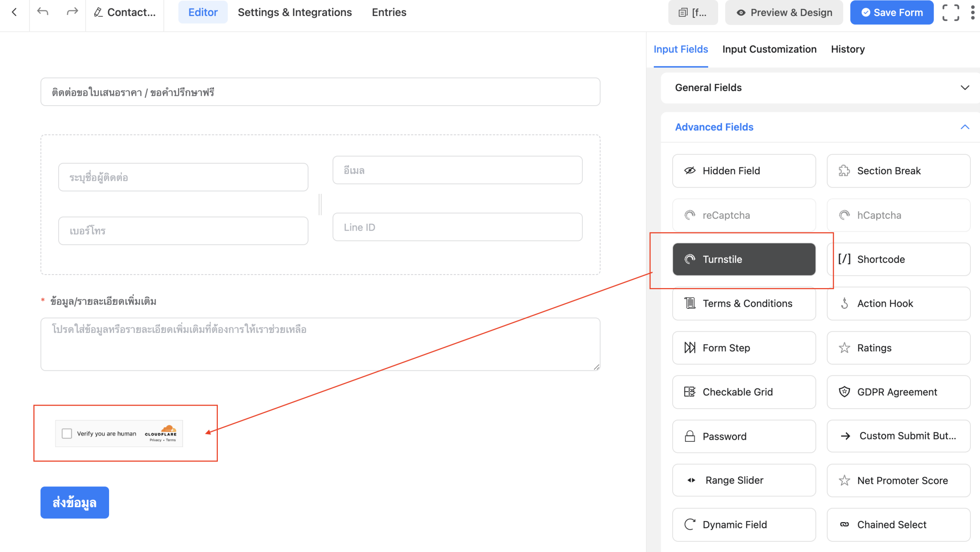Open the History tab
980x552 pixels.
tap(848, 49)
